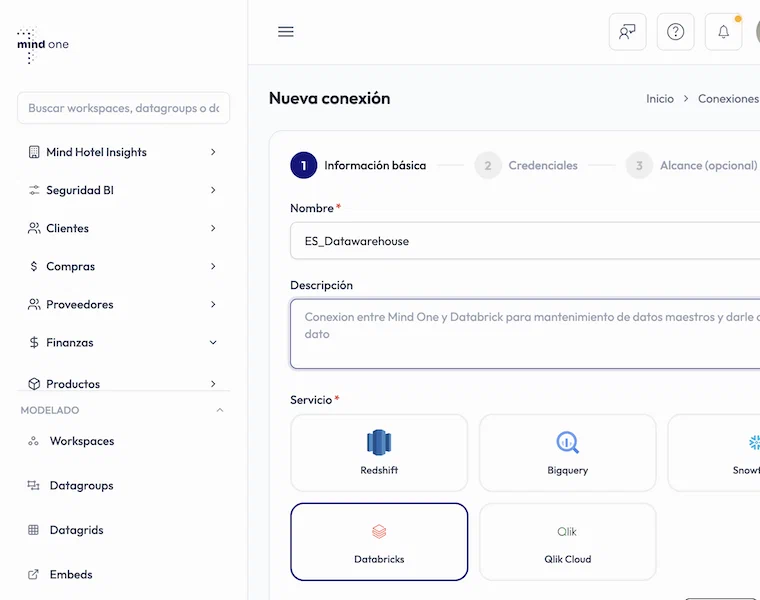Click the Compras dollar icon
Image resolution: width=760 pixels, height=600 pixels.
(x=33, y=266)
